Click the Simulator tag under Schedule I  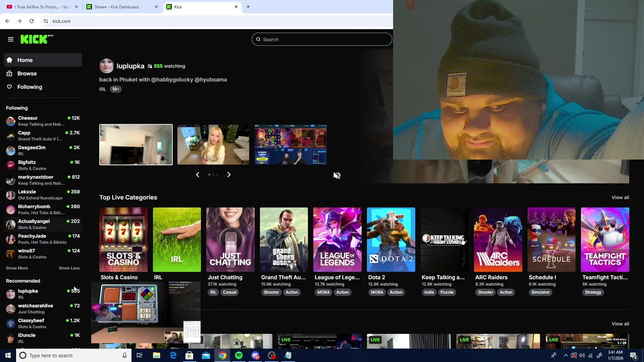(540, 292)
